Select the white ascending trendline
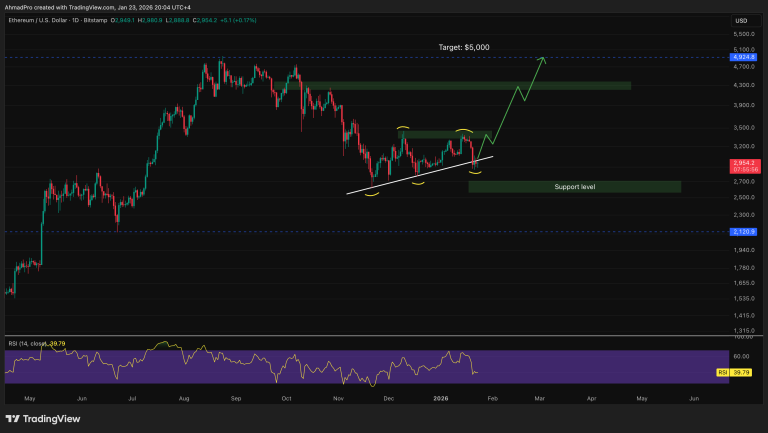The height and width of the screenshot is (433, 768). click(x=420, y=175)
